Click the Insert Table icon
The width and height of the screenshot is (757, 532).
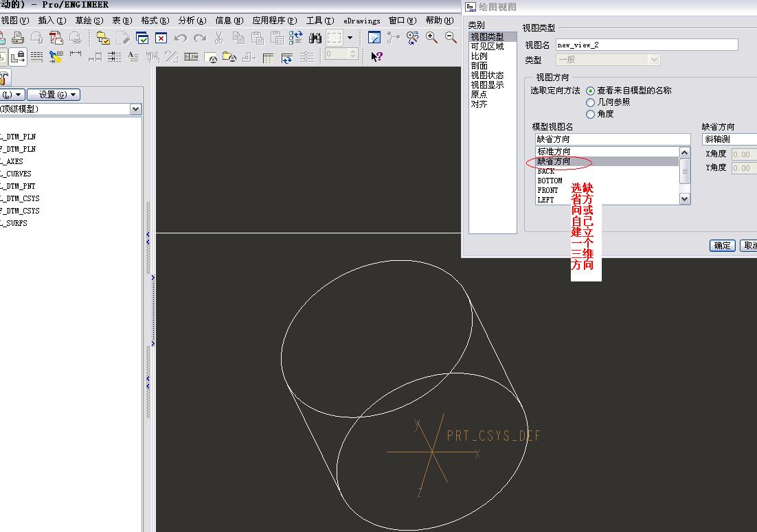tap(269, 58)
